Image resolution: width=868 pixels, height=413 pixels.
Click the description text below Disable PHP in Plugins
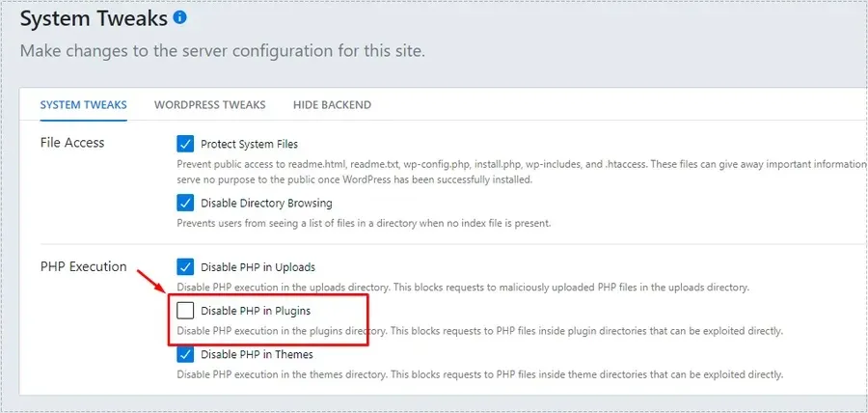point(479,331)
